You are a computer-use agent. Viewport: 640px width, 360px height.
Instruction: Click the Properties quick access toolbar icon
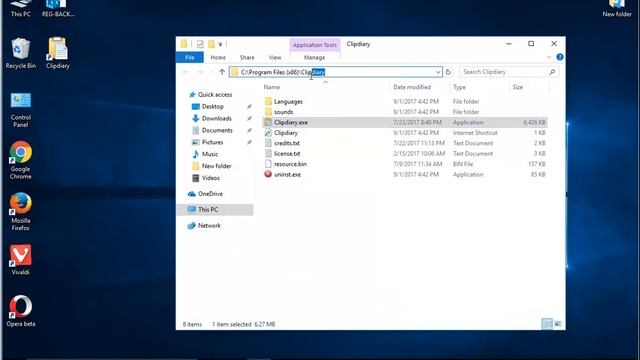(x=200, y=44)
